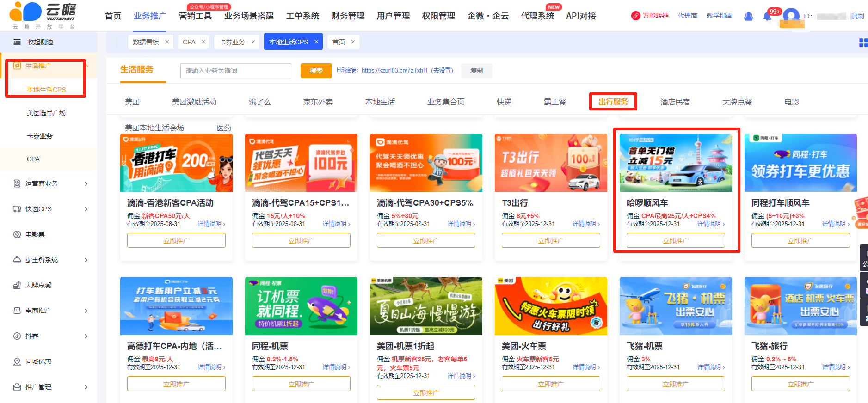The width and height of the screenshot is (868, 403).
Task: Click the 生活推广 sidebar icon
Action: [x=17, y=66]
